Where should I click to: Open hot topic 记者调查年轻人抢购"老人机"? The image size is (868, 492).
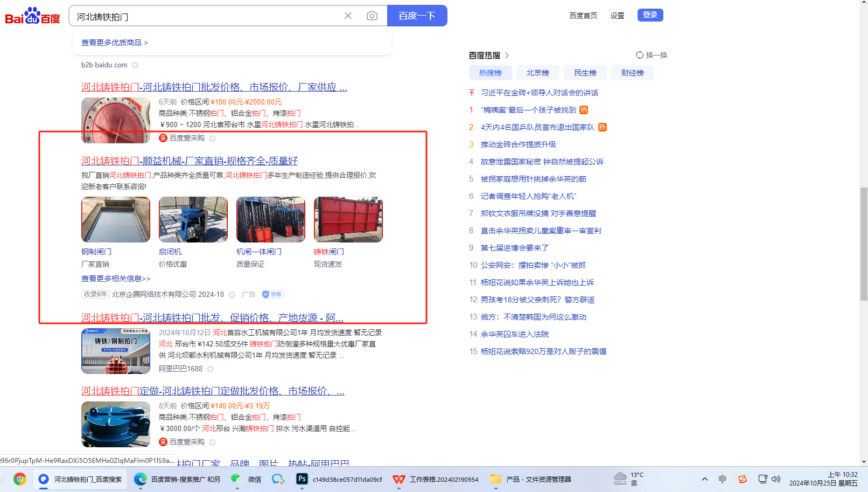pos(528,196)
